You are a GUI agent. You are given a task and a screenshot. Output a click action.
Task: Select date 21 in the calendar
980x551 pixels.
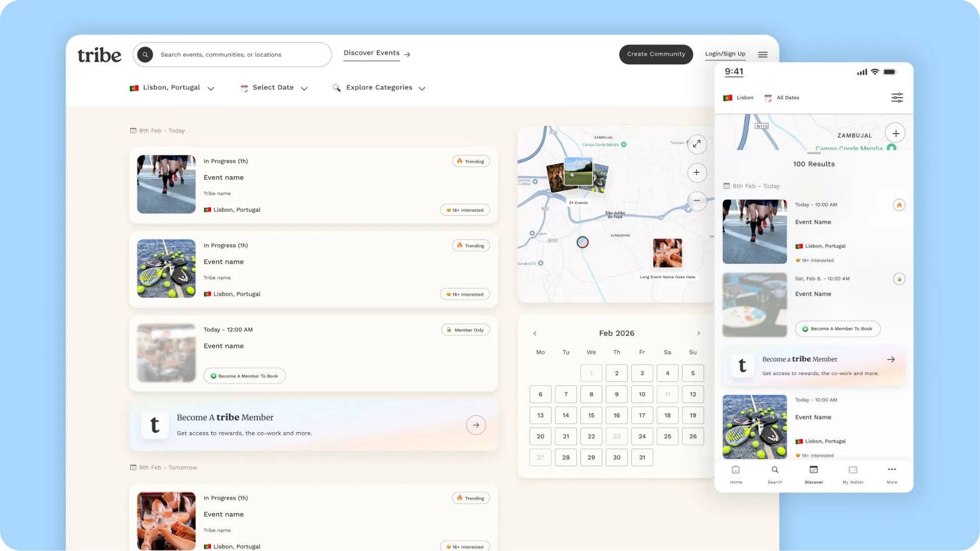(566, 436)
